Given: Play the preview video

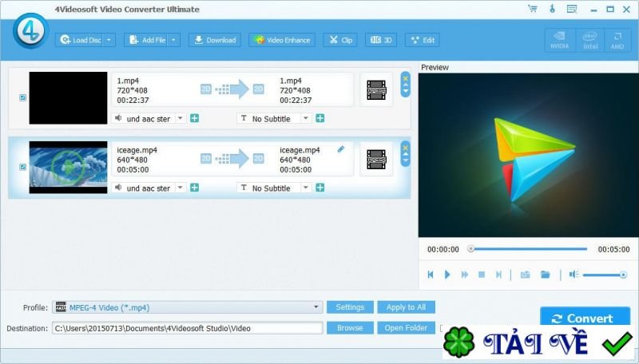Looking at the screenshot, I should pos(447,275).
